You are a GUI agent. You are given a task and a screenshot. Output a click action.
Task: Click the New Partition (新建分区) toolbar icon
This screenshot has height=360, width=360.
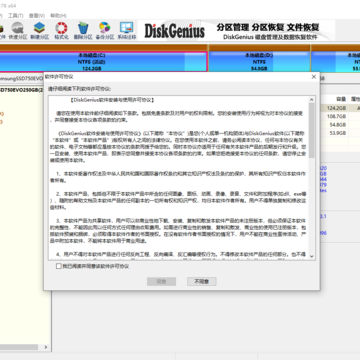39,31
